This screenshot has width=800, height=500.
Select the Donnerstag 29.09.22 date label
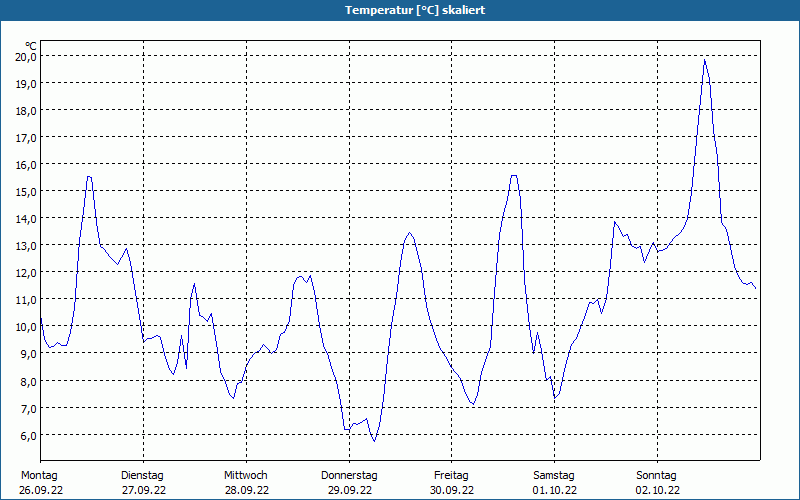[349, 483]
